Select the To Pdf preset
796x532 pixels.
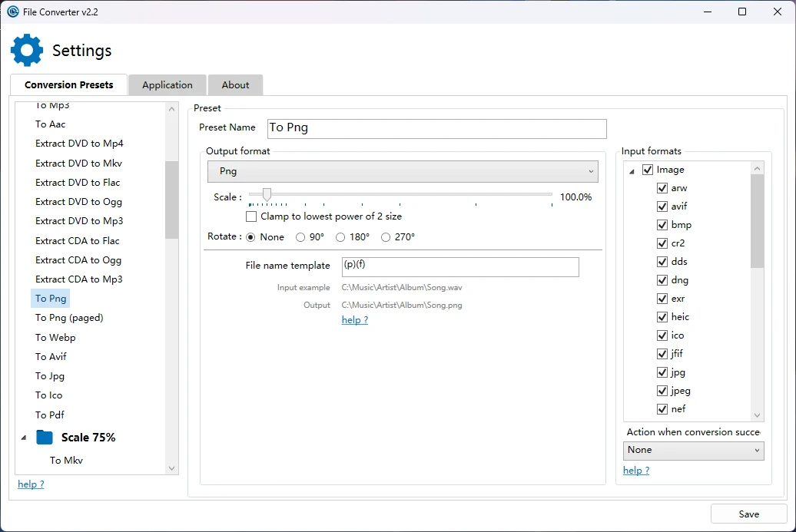(x=50, y=415)
